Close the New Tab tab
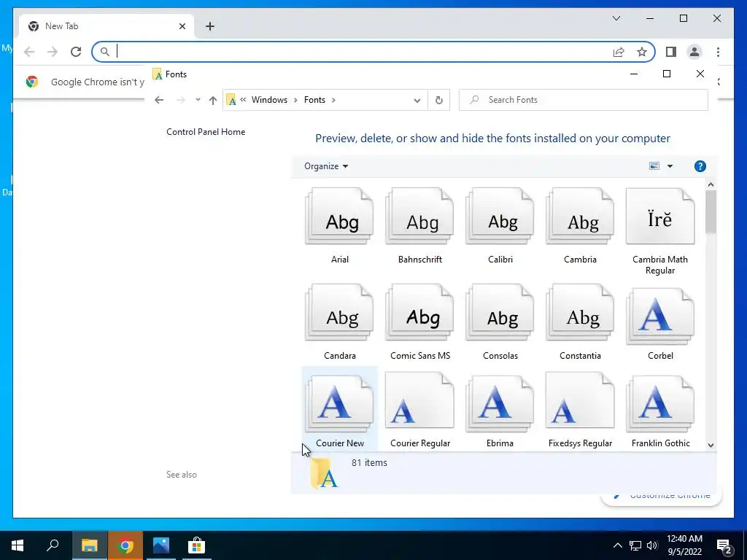Screen dimensions: 747x560 tap(182, 26)
